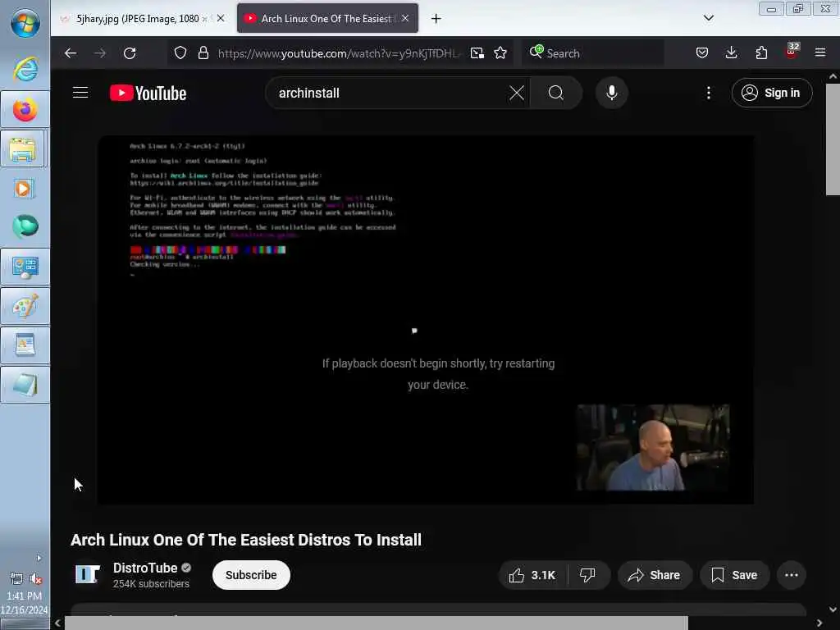Open Firefox taskbar icon
This screenshot has height=630, width=840.
pyautogui.click(x=25, y=109)
